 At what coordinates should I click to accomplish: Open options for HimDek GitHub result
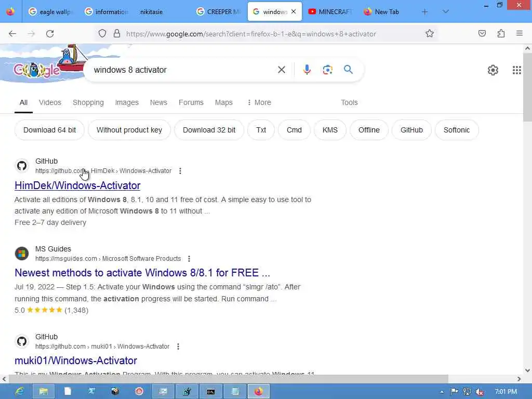pyautogui.click(x=180, y=171)
